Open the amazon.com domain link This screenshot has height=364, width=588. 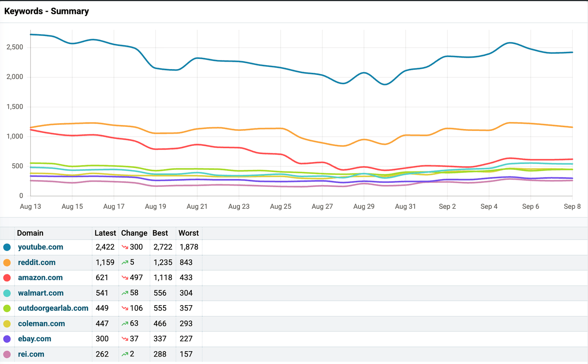40,278
